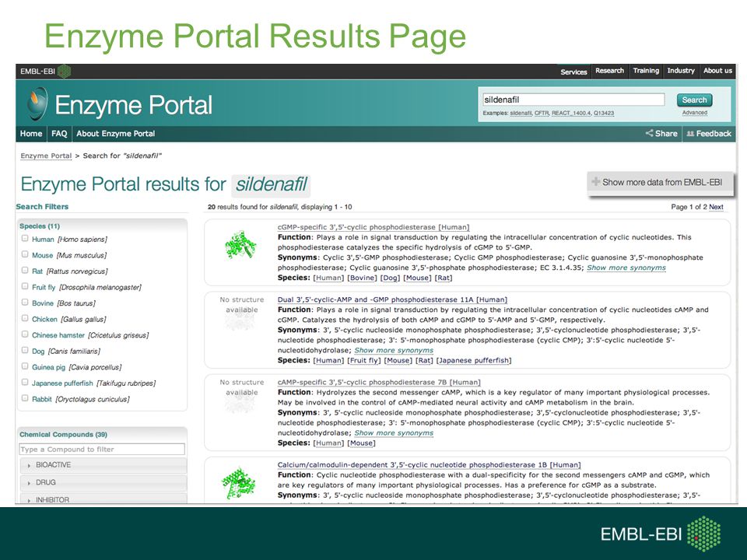Open the FAQ menu item
The width and height of the screenshot is (747, 560).
point(59,134)
